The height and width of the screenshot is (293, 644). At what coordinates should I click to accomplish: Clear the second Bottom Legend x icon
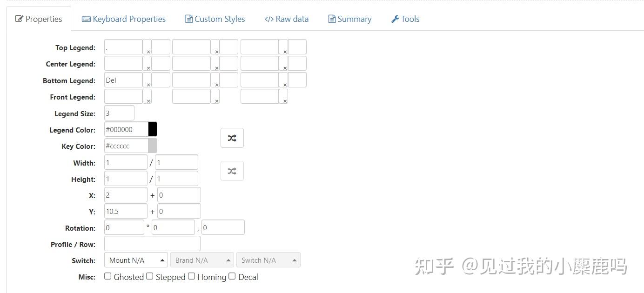216,84
